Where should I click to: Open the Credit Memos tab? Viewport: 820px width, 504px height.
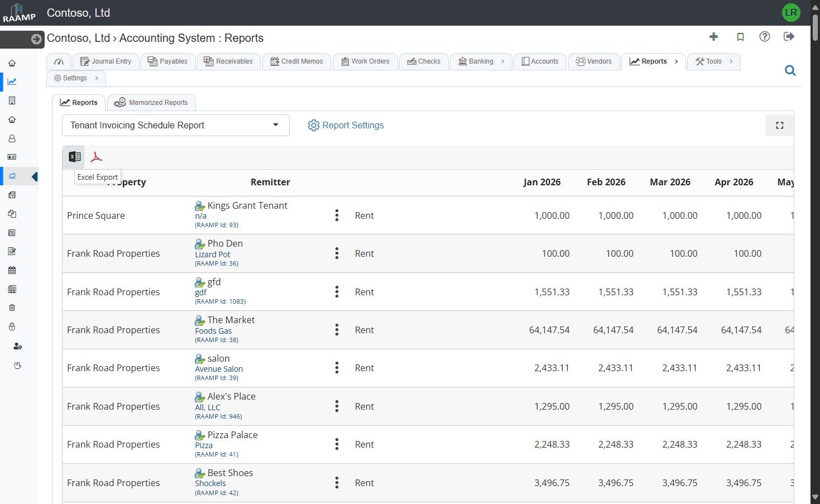(x=297, y=61)
